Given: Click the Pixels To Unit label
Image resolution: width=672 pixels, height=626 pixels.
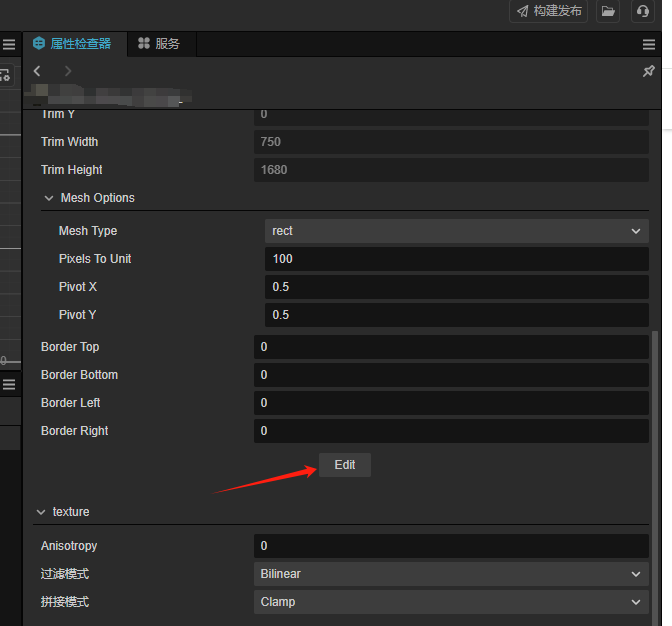Looking at the screenshot, I should point(95,259).
